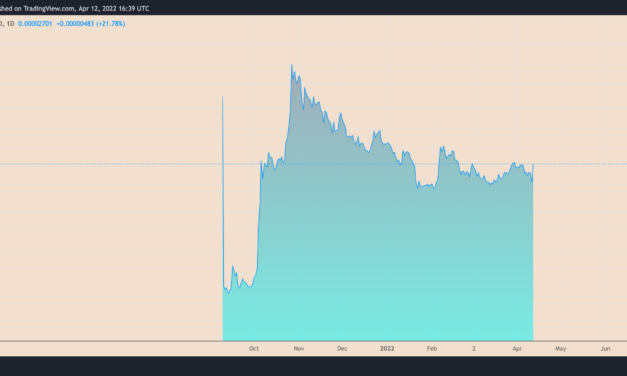This screenshot has height=376, width=627.
Task: Click the '2' label between Feb and Apr
Action: pos(474,348)
